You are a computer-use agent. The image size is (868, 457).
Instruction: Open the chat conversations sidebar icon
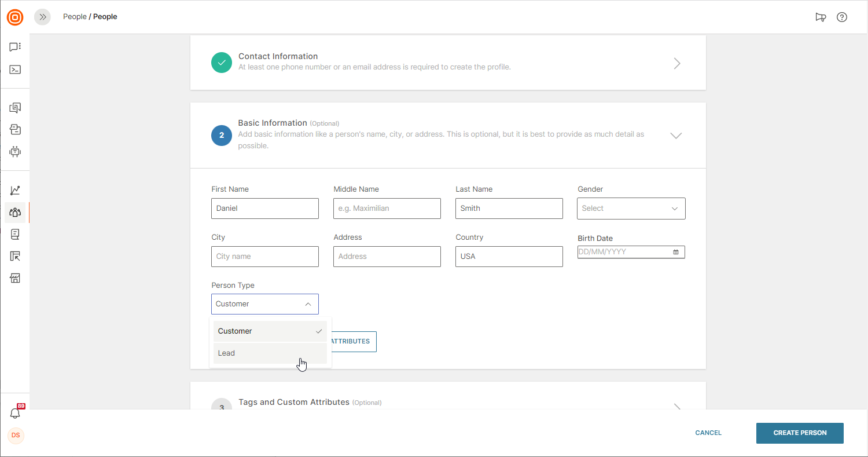15,47
